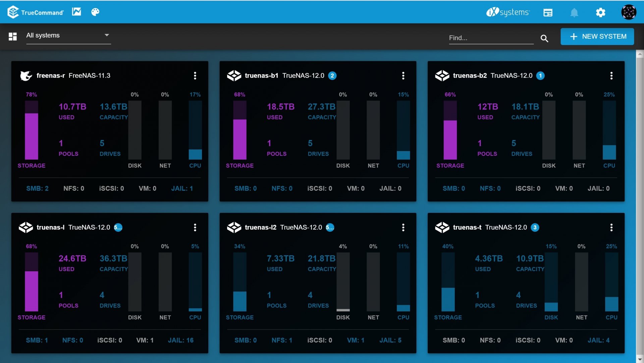
Task: Click truenas-l2 VM: 1 label
Action: tap(356, 340)
